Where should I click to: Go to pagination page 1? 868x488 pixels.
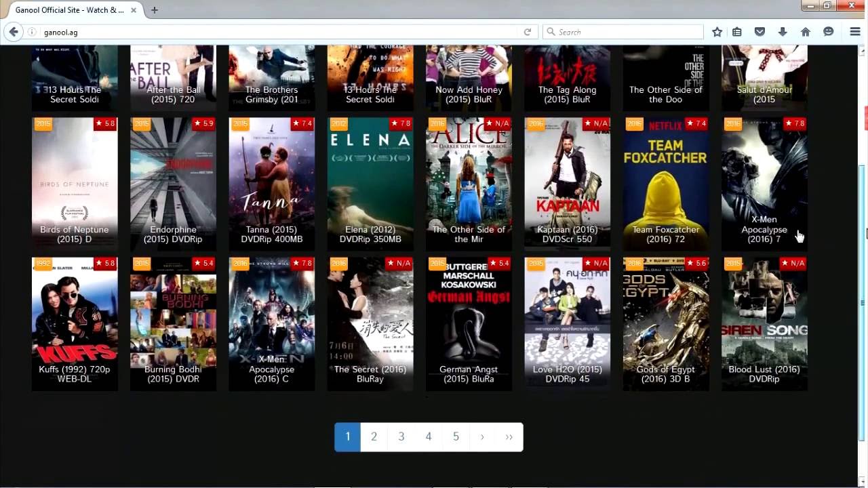tap(347, 436)
